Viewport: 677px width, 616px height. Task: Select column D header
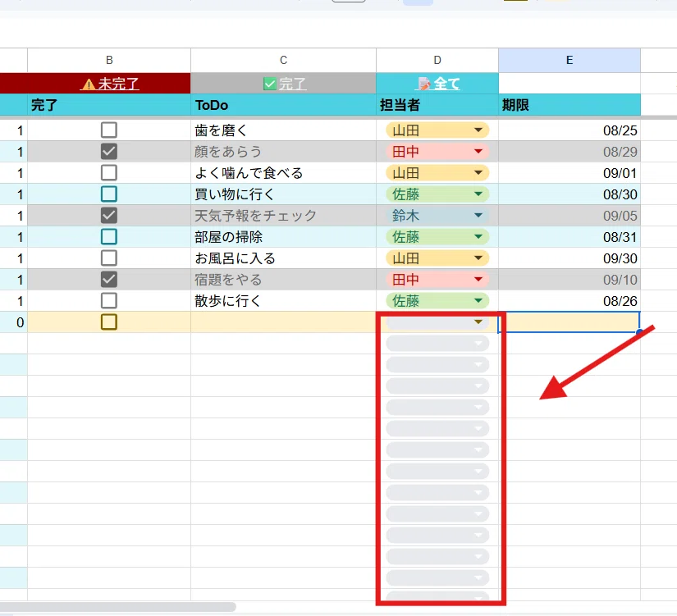pyautogui.click(x=437, y=60)
